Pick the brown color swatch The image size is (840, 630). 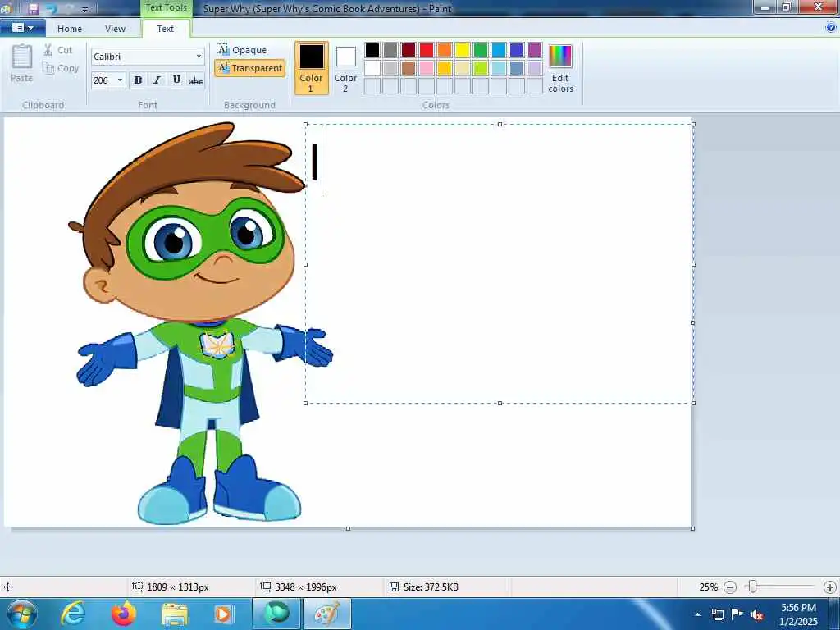409,68
